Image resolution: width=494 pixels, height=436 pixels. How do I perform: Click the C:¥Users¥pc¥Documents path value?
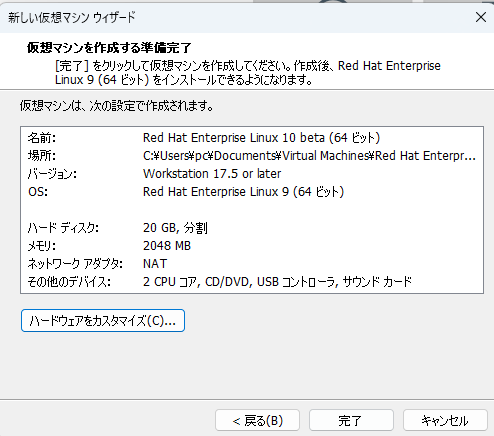tap(309, 156)
